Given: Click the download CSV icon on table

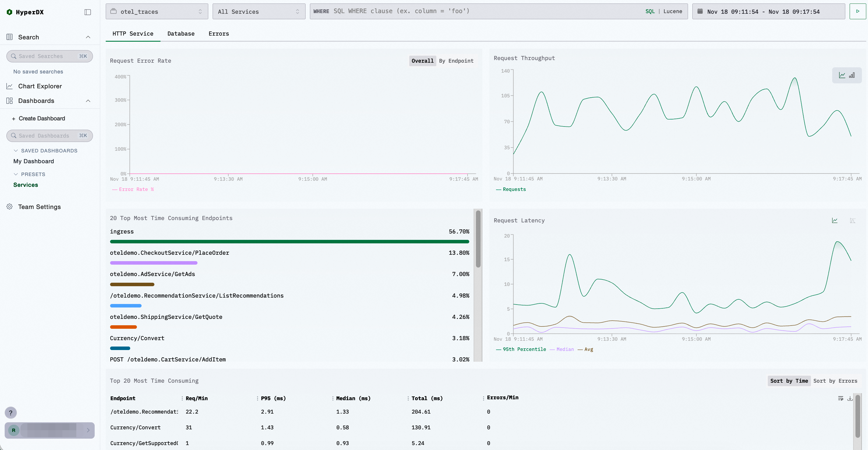Looking at the screenshot, I should click(x=850, y=398).
